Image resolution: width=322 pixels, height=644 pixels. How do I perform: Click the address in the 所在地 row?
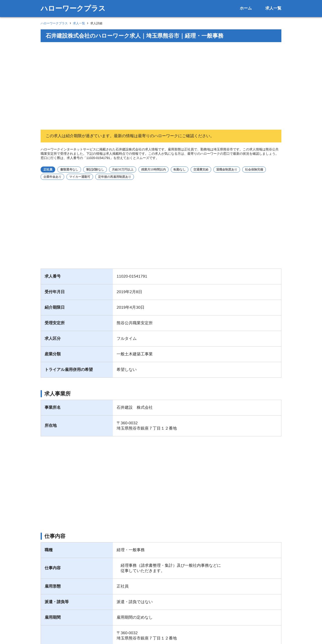point(147,426)
